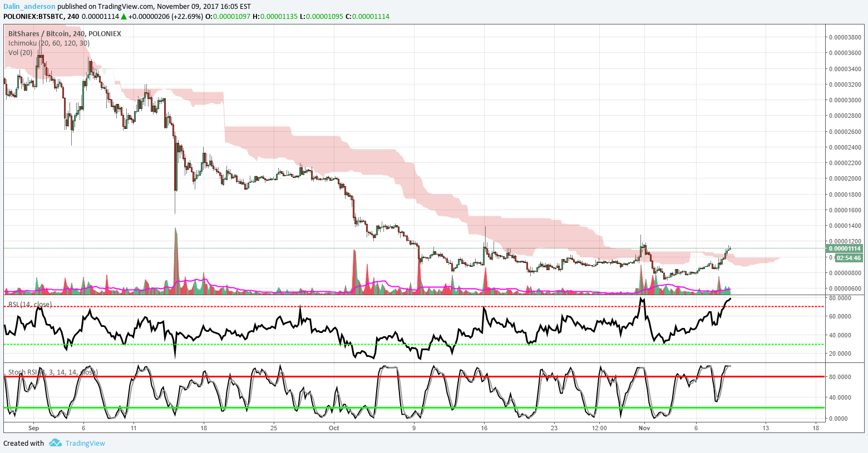Image resolution: width=868 pixels, height=453 pixels.
Task: Click the green up-arrow change indicator
Action: pyautogui.click(x=124, y=17)
